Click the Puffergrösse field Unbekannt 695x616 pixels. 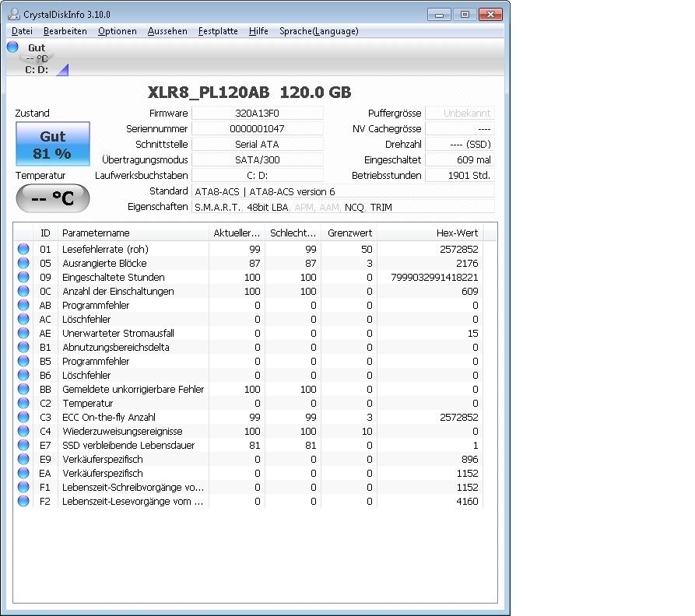460,114
